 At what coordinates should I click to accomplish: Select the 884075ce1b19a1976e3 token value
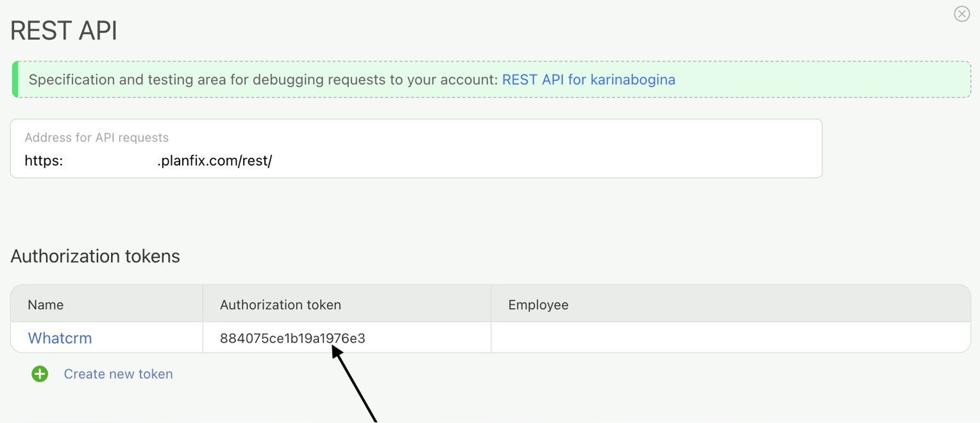pos(292,338)
